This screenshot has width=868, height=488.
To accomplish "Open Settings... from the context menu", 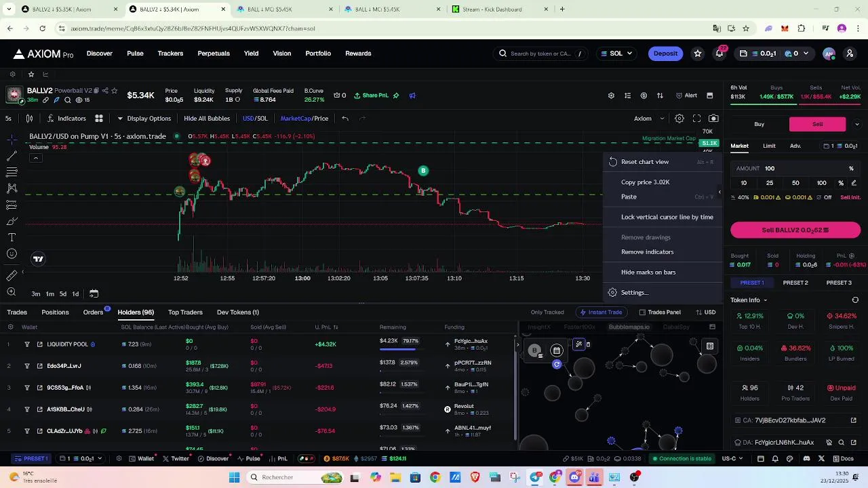I will (661, 293).
